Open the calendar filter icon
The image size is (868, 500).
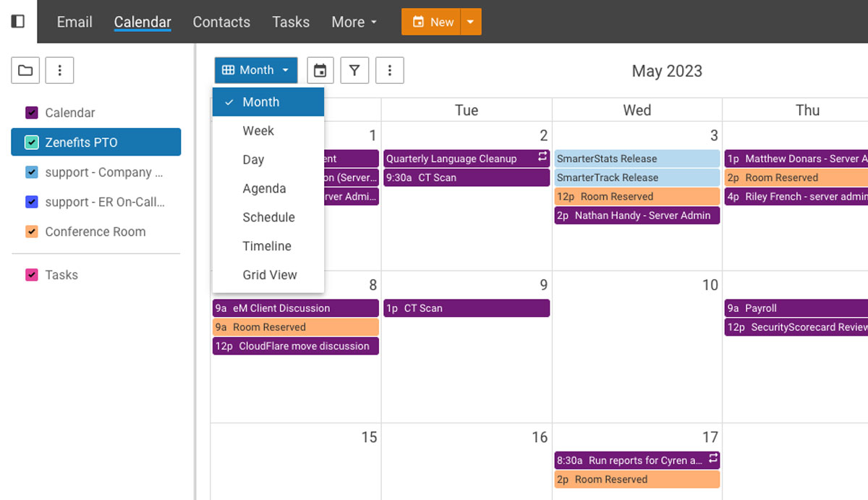coord(354,70)
